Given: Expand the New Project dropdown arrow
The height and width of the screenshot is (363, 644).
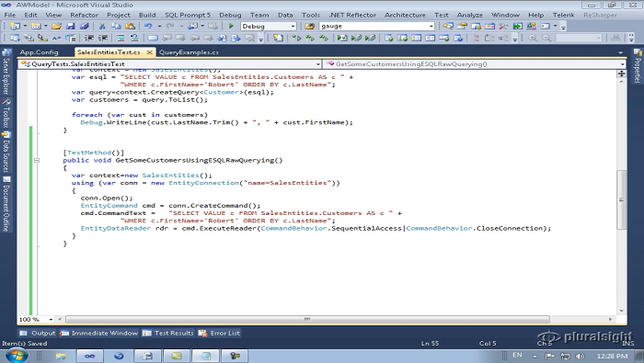Looking at the screenshot, I should tap(25, 26).
